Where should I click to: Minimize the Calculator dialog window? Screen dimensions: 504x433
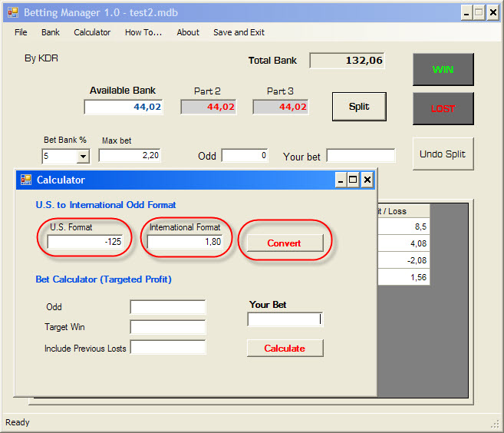[341, 180]
